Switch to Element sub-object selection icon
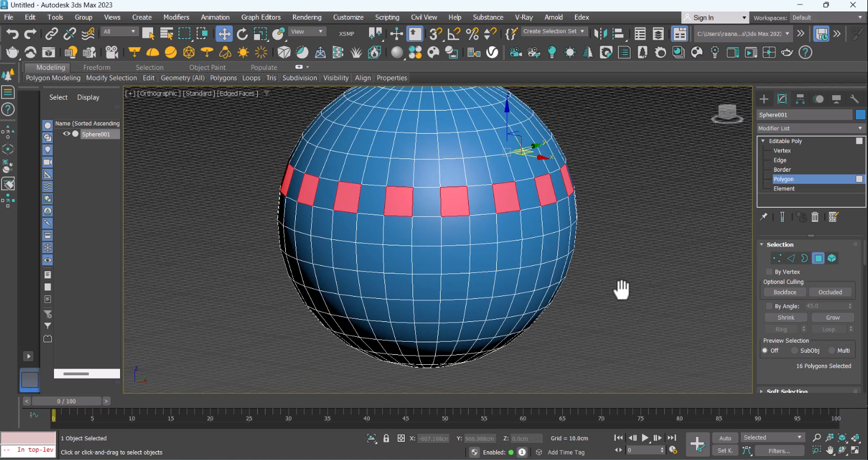This screenshot has height=460, width=868. pyautogui.click(x=832, y=258)
